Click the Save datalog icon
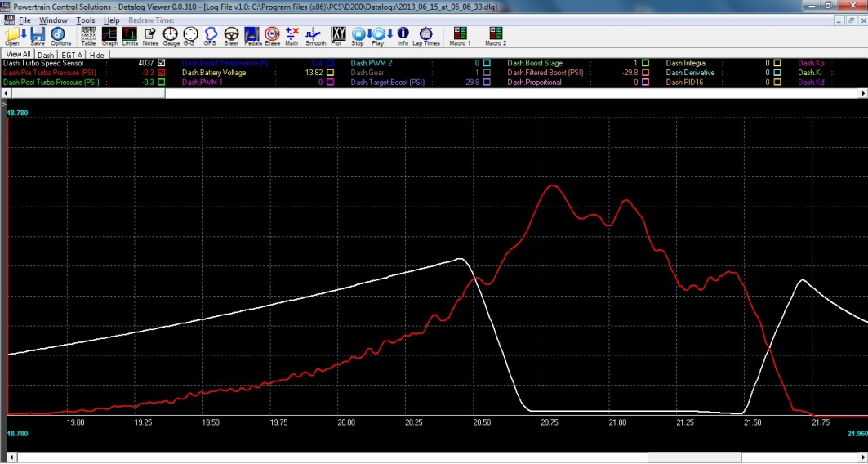The image size is (868, 464). [x=37, y=35]
